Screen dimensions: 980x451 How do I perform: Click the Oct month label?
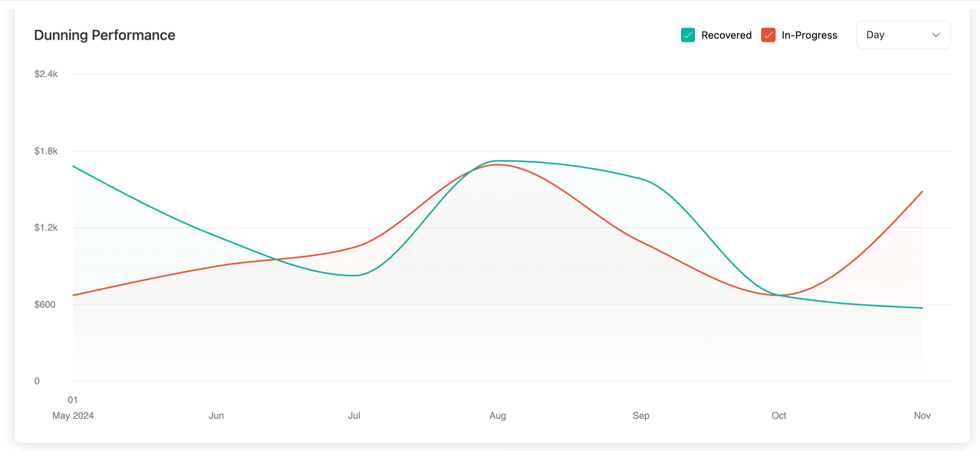(779, 416)
